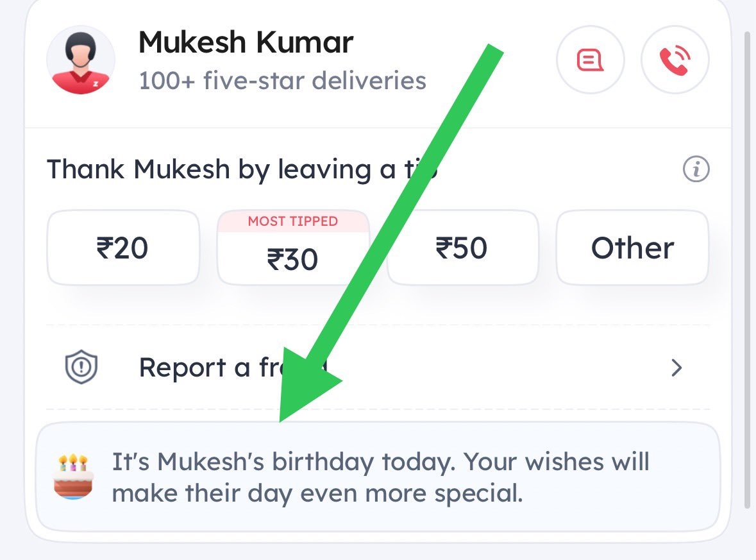Tap the birthday wishes message text

click(381, 477)
